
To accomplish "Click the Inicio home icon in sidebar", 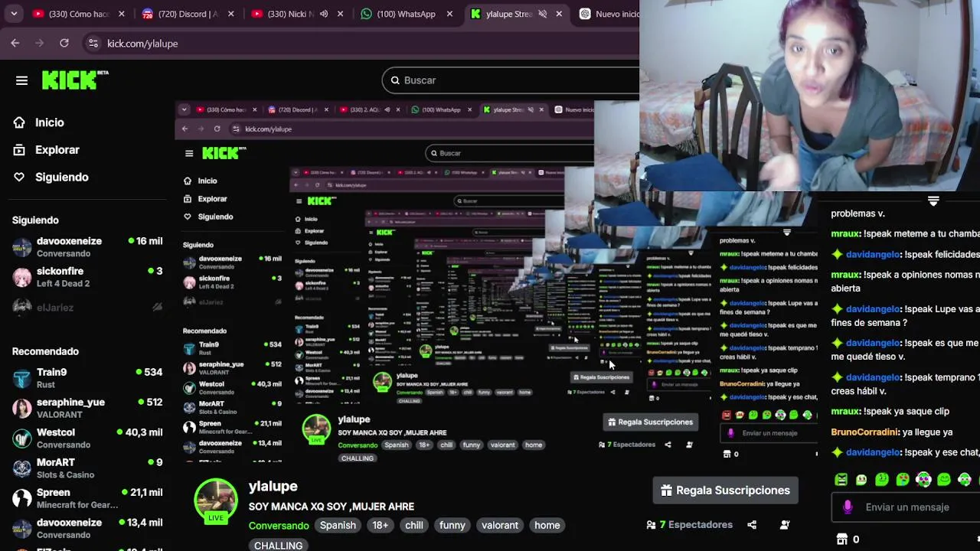I will click(x=19, y=122).
